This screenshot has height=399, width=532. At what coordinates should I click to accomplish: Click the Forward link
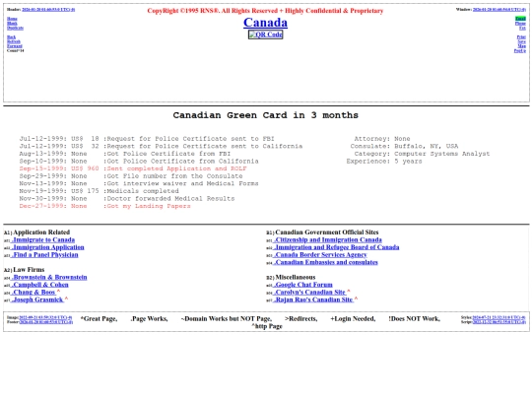15,45
